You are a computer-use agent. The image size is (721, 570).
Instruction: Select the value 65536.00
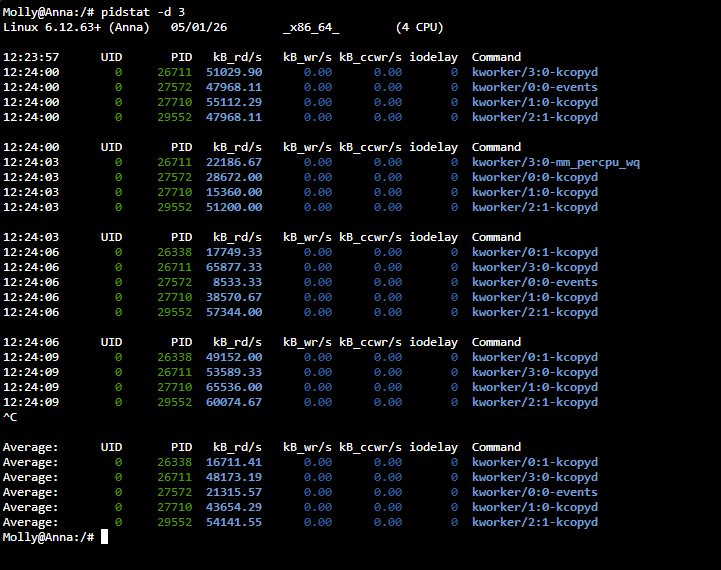coord(234,388)
